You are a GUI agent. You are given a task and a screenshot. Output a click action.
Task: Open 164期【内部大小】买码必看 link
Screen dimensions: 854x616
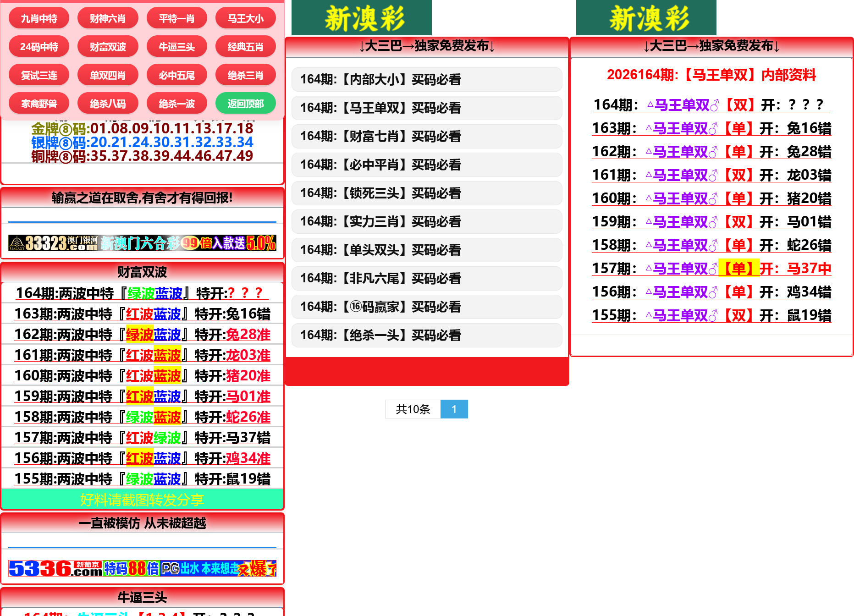pyautogui.click(x=427, y=79)
